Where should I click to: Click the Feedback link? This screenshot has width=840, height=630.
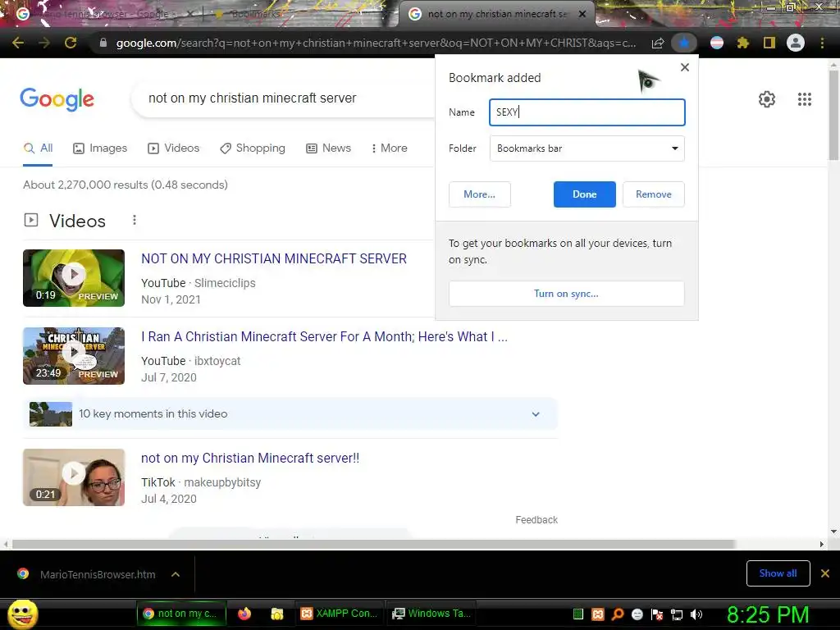point(536,520)
